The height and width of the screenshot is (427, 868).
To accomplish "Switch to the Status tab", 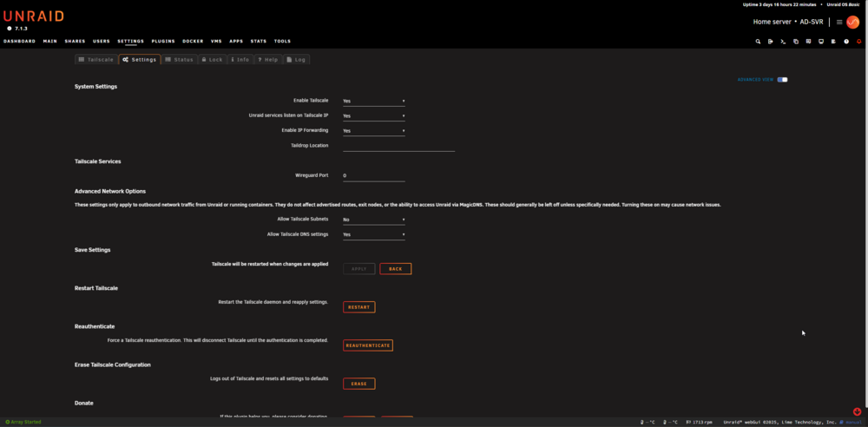I will tap(179, 59).
